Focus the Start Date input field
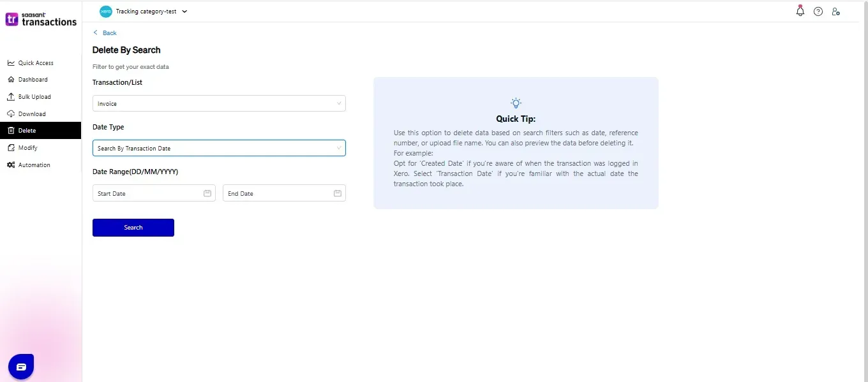 pos(154,193)
